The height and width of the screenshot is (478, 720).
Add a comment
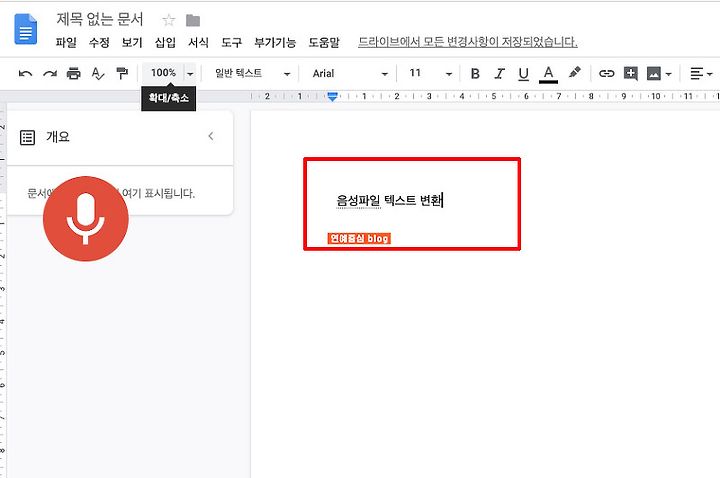(x=630, y=73)
